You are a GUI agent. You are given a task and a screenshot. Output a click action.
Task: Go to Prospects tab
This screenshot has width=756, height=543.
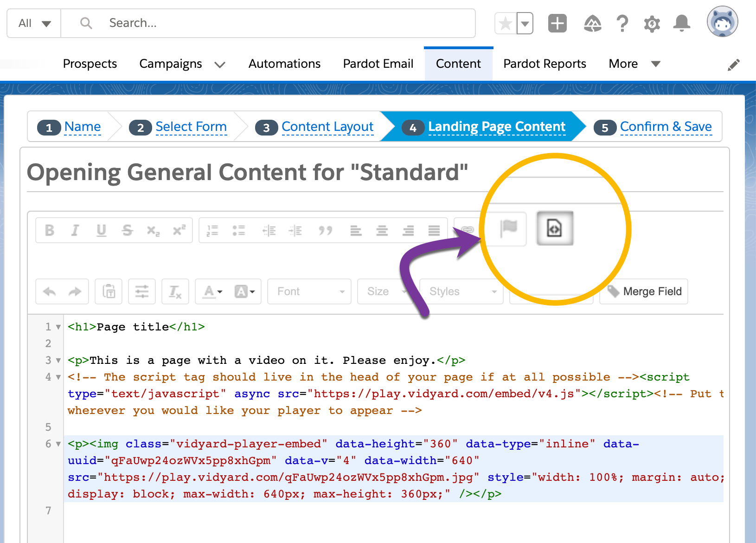coord(90,64)
